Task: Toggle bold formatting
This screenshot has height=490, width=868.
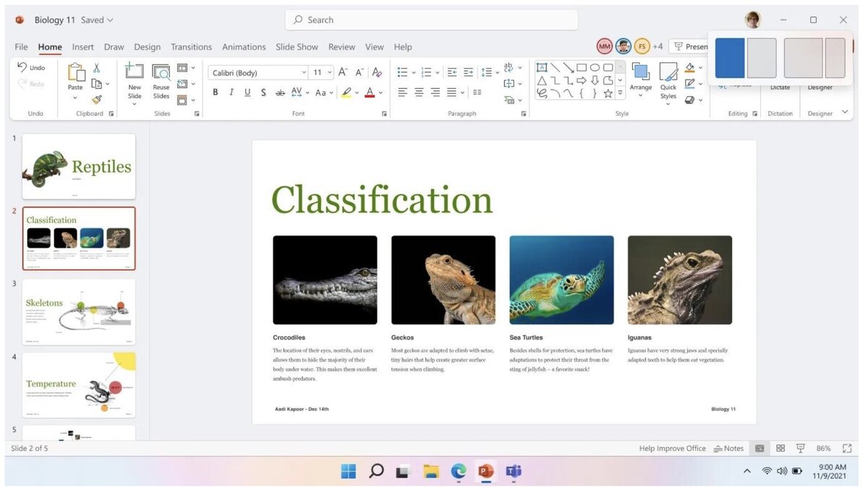Action: point(215,93)
